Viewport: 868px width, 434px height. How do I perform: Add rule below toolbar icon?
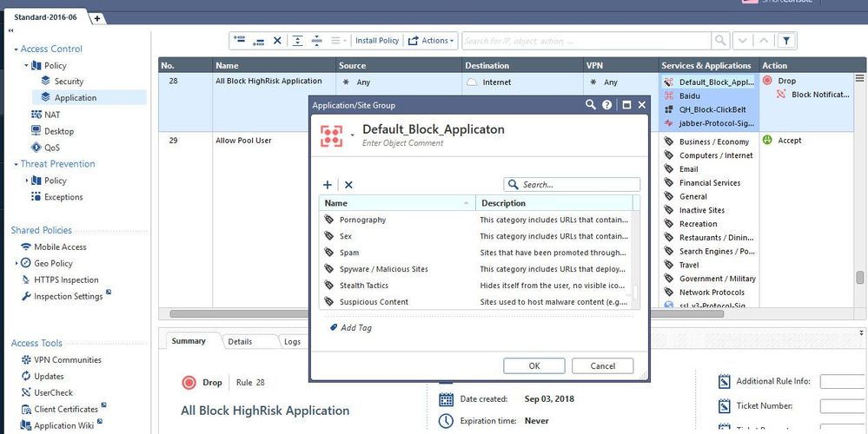click(258, 41)
